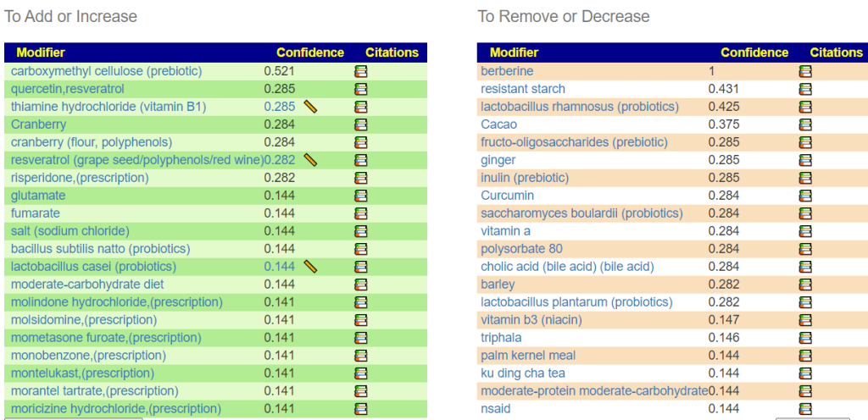
Task: Open molindone hydrochloride,(prescription) link
Action: (x=116, y=302)
